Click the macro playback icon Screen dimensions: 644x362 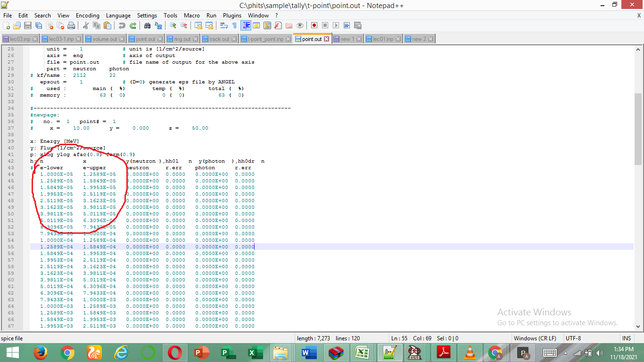click(336, 25)
